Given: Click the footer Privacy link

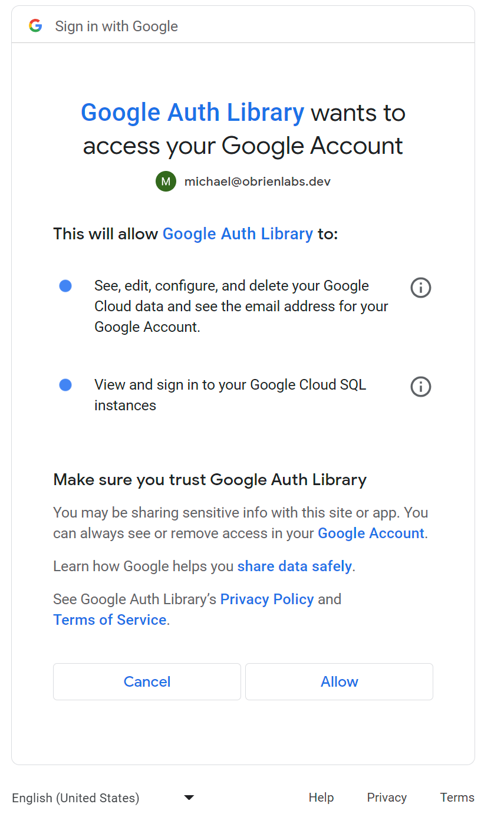Looking at the screenshot, I should 386,797.
